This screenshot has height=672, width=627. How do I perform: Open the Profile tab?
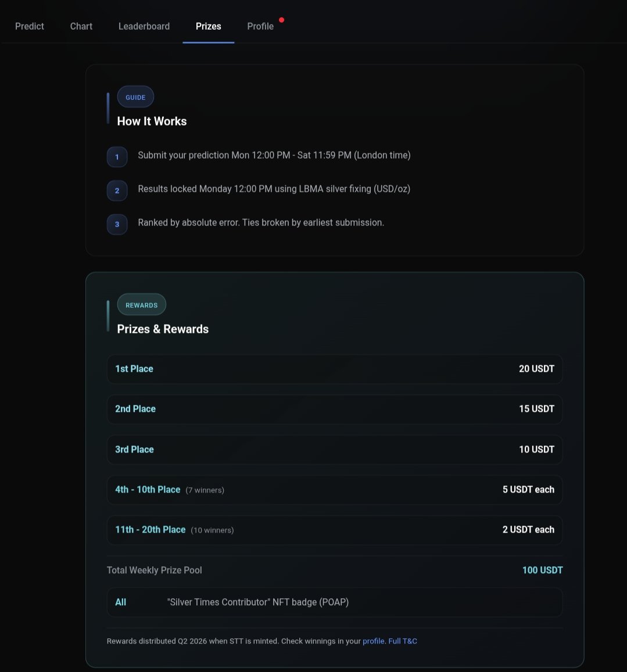pos(260,26)
